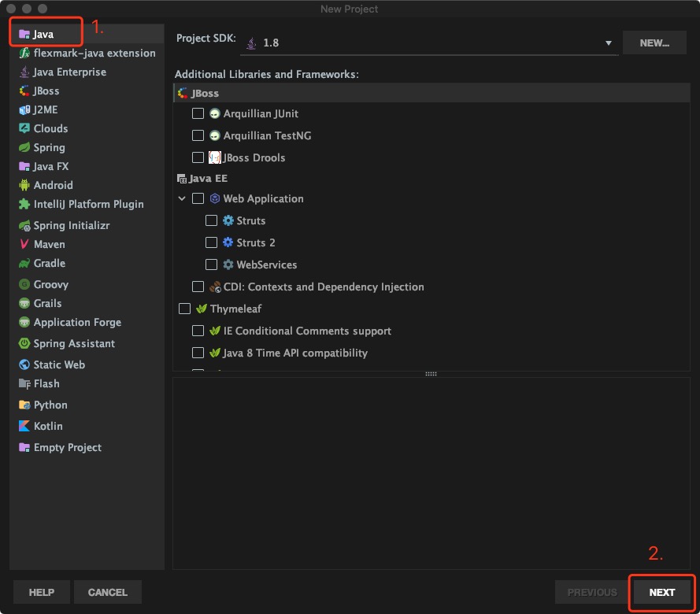Viewport: 700px width, 614px height.
Task: Click the NEXT button
Action: [x=661, y=592]
